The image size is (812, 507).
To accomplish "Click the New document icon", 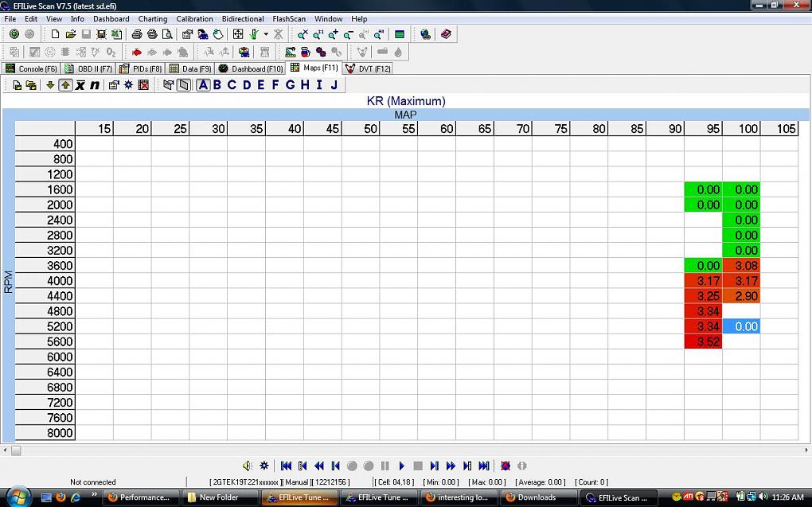I will click(x=55, y=34).
